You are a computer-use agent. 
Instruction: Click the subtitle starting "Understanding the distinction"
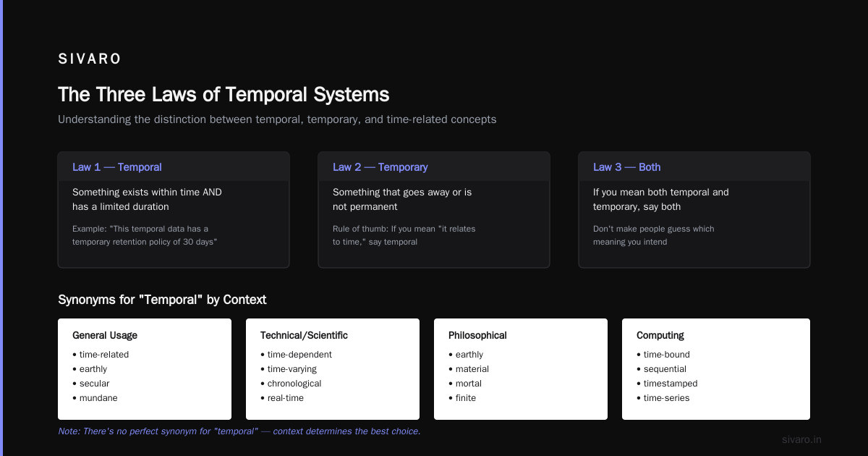point(277,119)
